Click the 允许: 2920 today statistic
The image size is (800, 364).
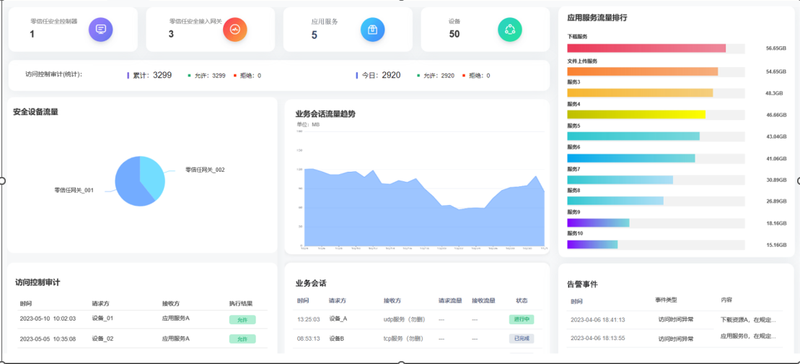[438, 76]
